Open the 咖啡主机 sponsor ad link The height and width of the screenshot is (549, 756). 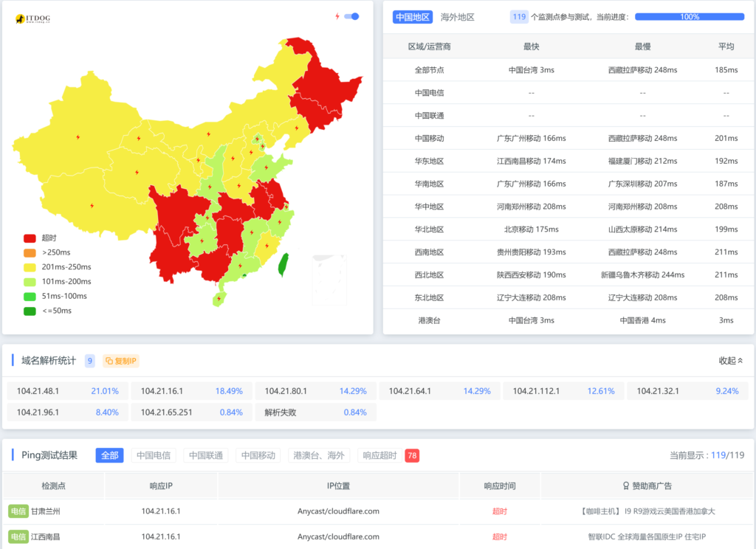(x=648, y=511)
